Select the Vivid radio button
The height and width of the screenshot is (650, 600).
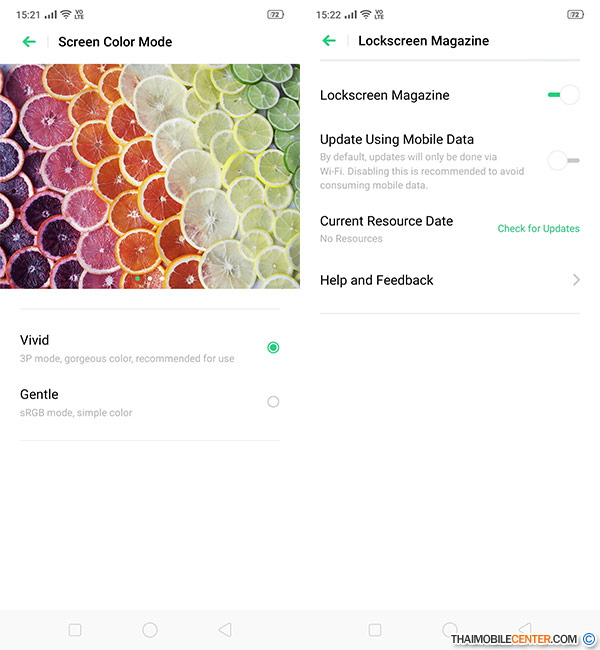tap(273, 347)
